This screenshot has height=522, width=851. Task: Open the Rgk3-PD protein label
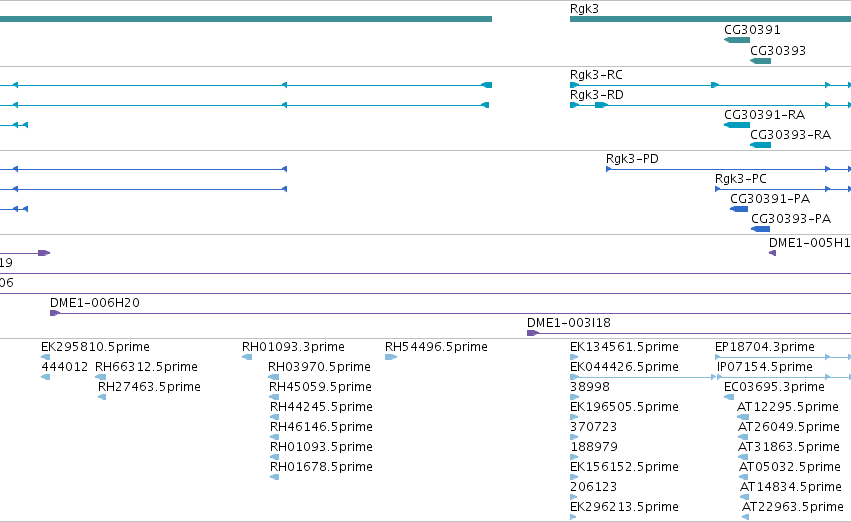tap(632, 158)
